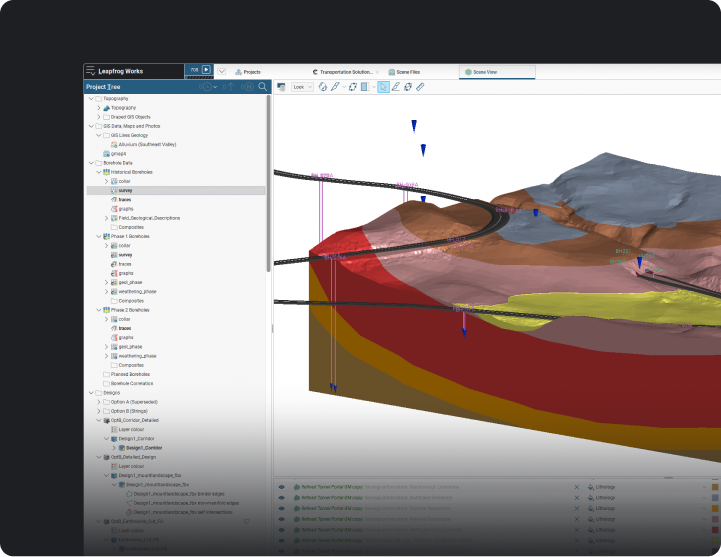Hide the Marlborough Limestone scene layer
The image size is (721, 557).
[281, 487]
